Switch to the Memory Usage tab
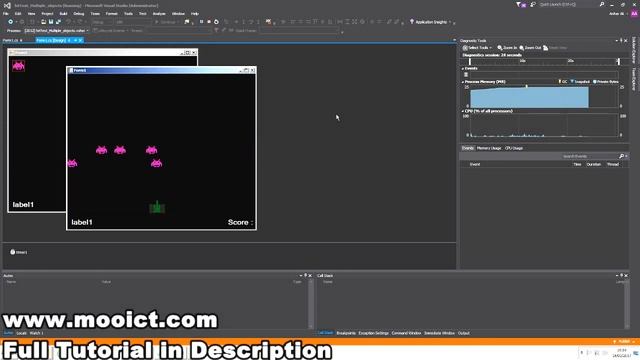Screen dimensions: 640x360 (489, 148)
